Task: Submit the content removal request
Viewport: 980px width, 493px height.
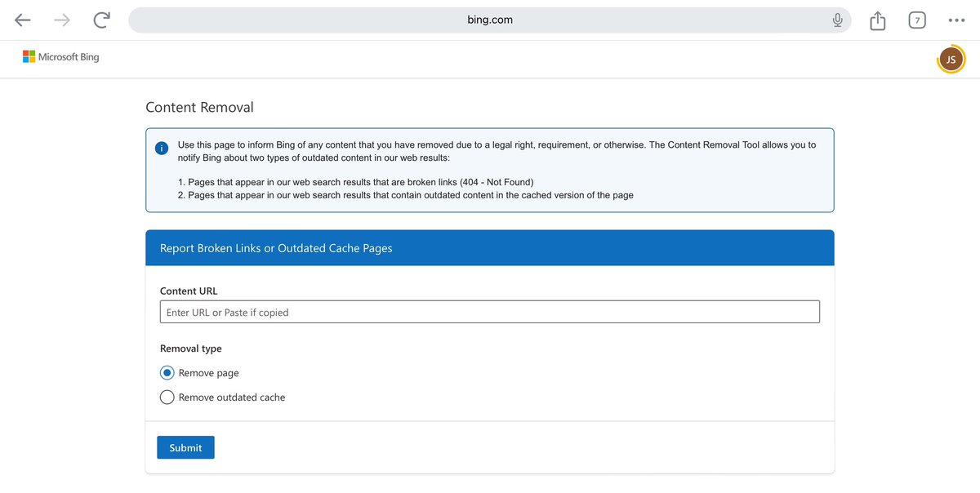Action: point(185,447)
